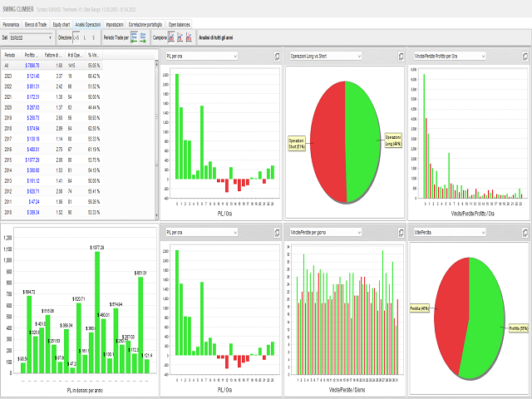Select trade period by open time icon
Viewport: 532px width, 399px height.
click(134, 37)
